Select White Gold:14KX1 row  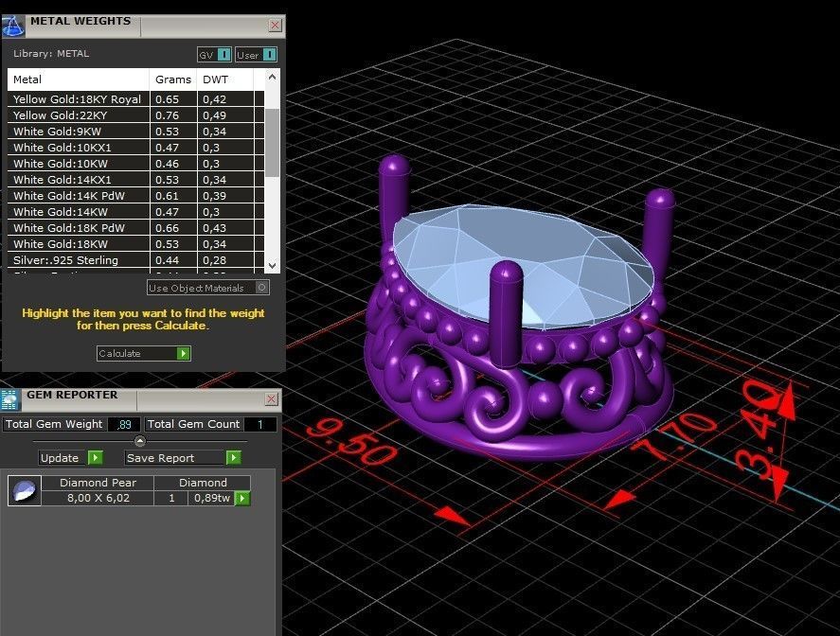coord(136,179)
